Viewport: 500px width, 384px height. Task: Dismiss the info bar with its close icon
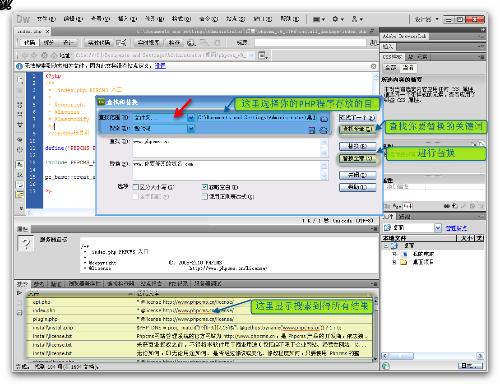tap(373, 66)
